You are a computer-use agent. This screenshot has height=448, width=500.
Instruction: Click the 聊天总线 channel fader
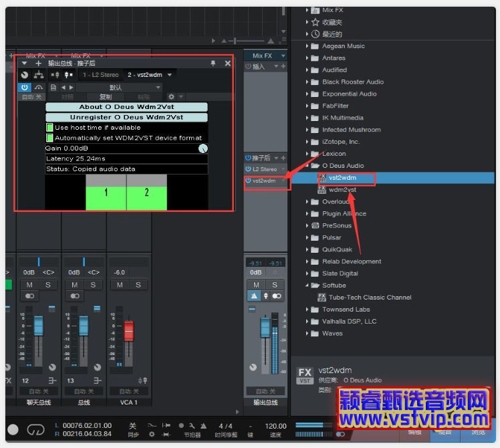tap(39, 326)
